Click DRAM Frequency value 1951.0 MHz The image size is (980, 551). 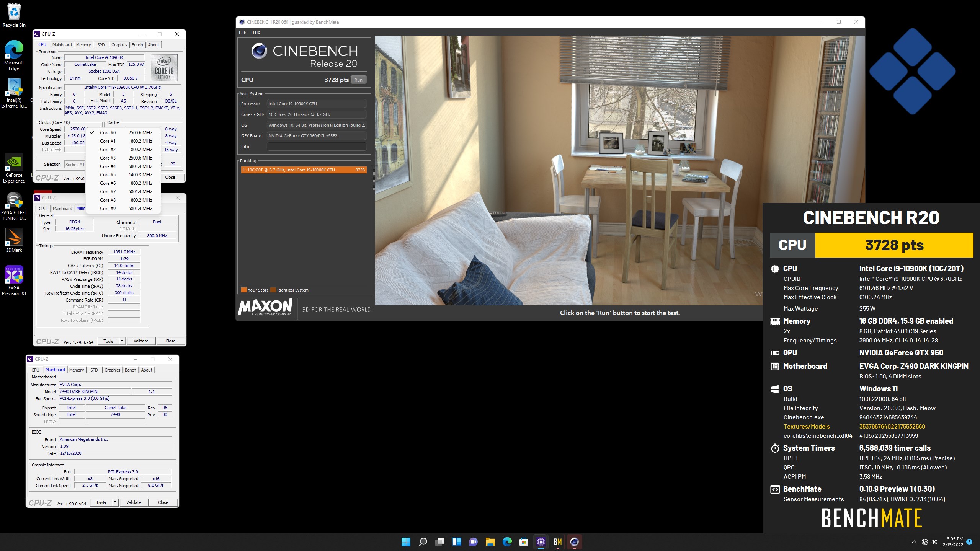(x=124, y=252)
